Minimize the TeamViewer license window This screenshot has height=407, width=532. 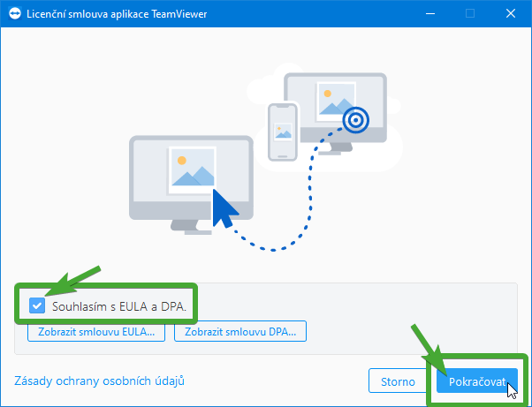click(x=430, y=14)
